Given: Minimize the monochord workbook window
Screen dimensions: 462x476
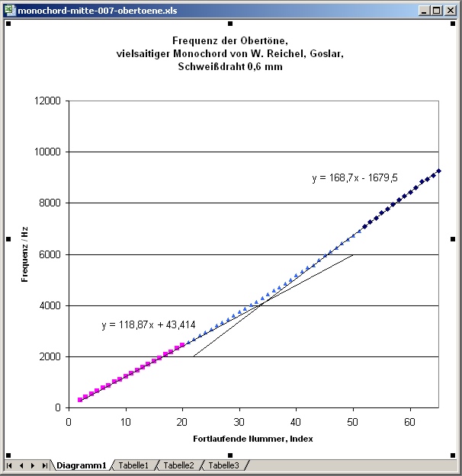Looking at the screenshot, I should click(422, 11).
